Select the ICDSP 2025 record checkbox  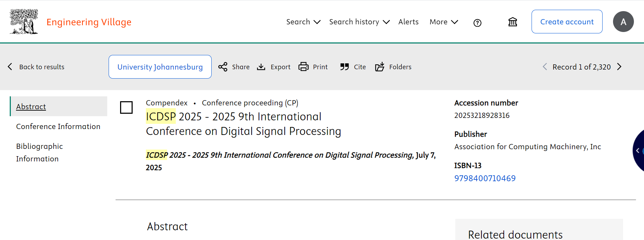click(x=126, y=107)
